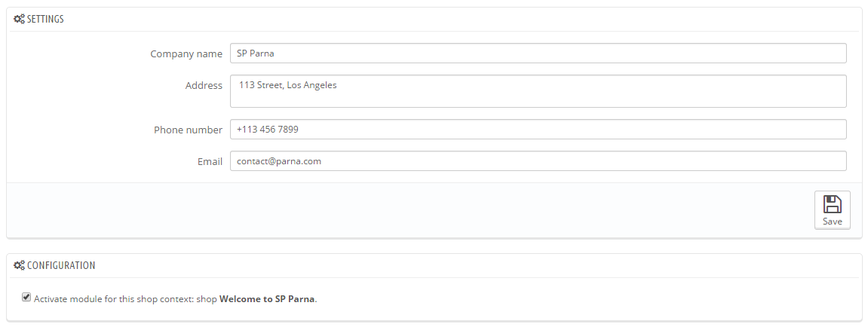868x327 pixels.
Task: Click the Address field label
Action: pos(204,86)
